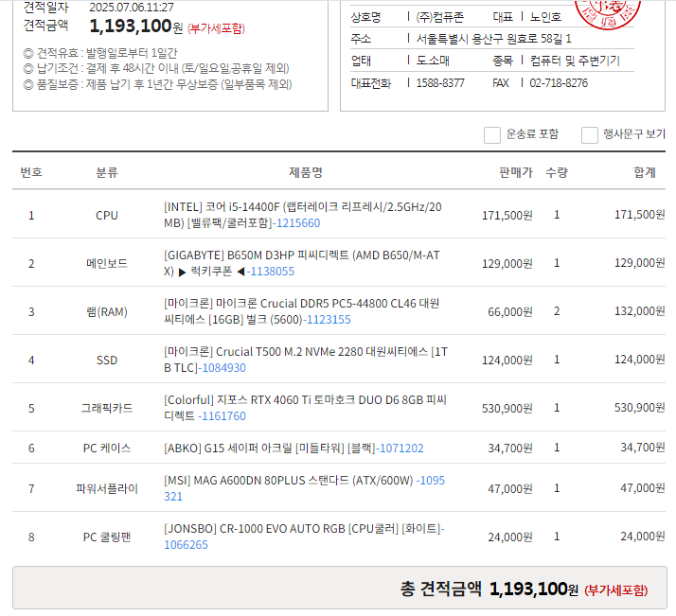Click the 도소매 business type

point(433,61)
